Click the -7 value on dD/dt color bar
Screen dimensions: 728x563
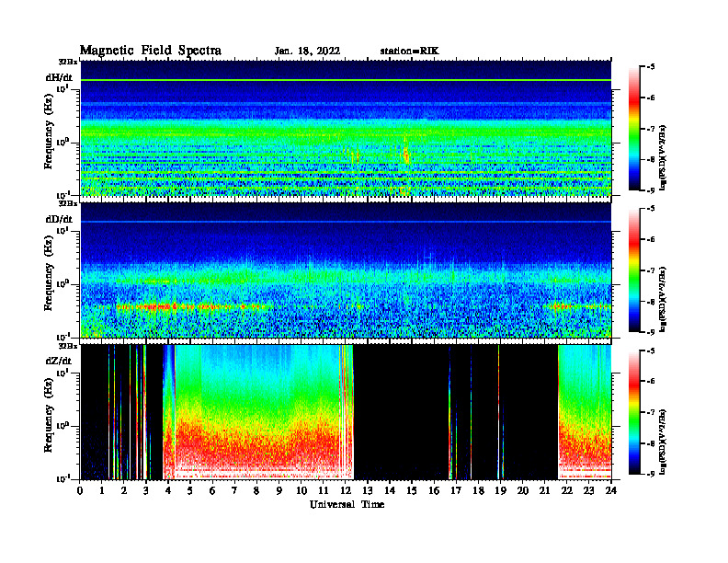(x=651, y=270)
